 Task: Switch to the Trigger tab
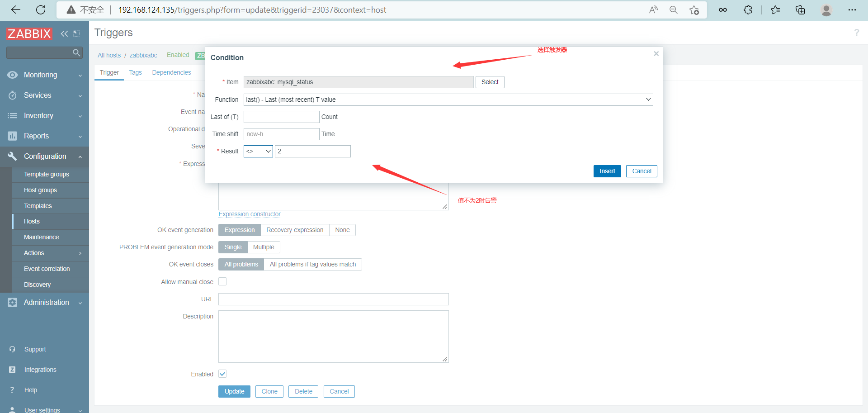109,73
